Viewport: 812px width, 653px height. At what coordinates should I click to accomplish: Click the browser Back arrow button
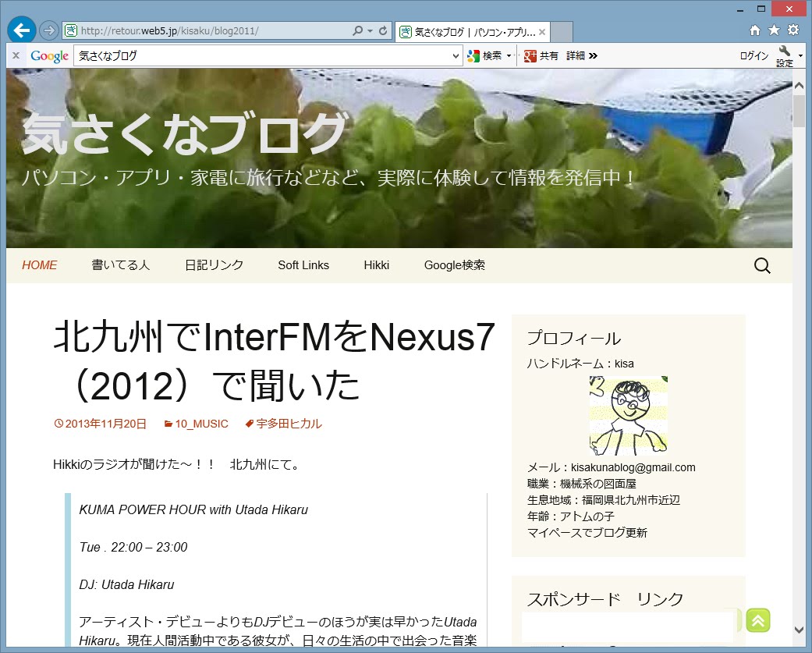click(x=22, y=30)
